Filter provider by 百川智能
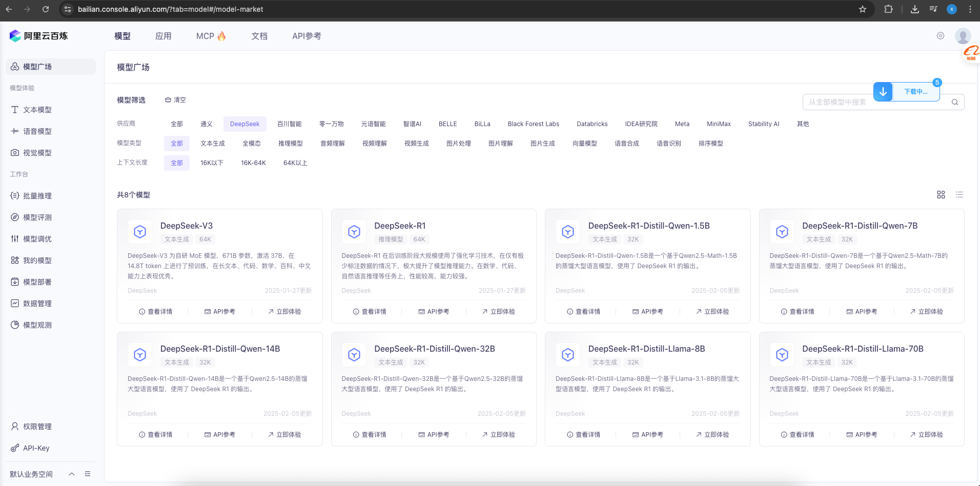Screen dimensions: 980x486 290,124
